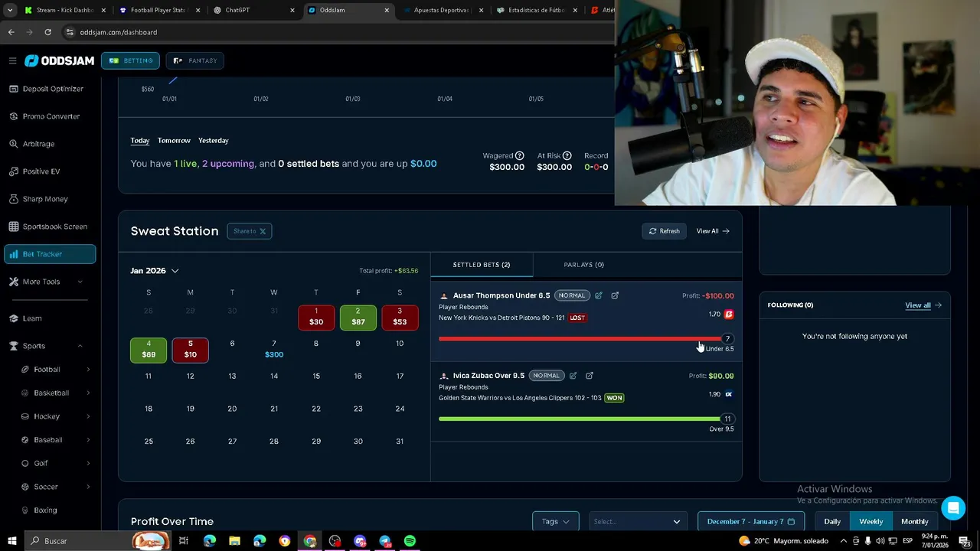
Task: Open Promo Converter from the sidebar
Action: pyautogui.click(x=51, y=116)
